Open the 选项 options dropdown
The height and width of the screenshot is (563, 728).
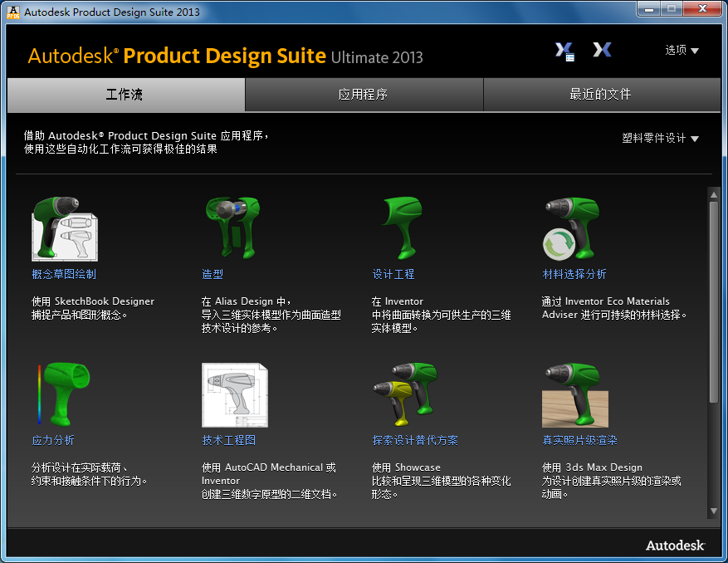click(x=682, y=50)
